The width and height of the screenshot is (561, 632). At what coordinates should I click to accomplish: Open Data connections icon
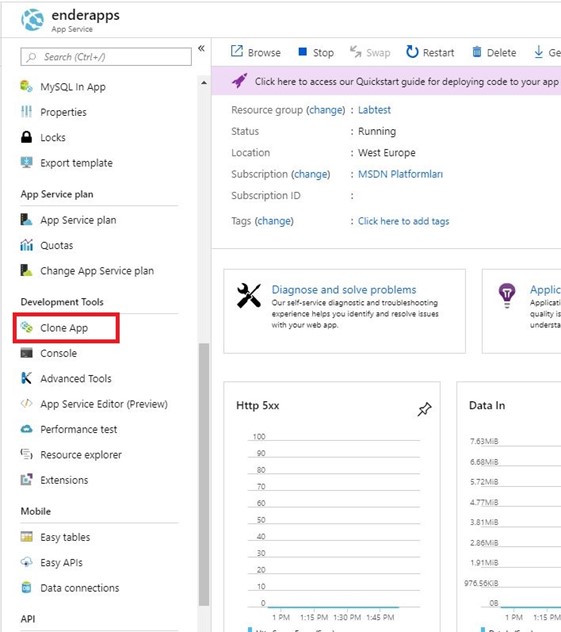27,588
